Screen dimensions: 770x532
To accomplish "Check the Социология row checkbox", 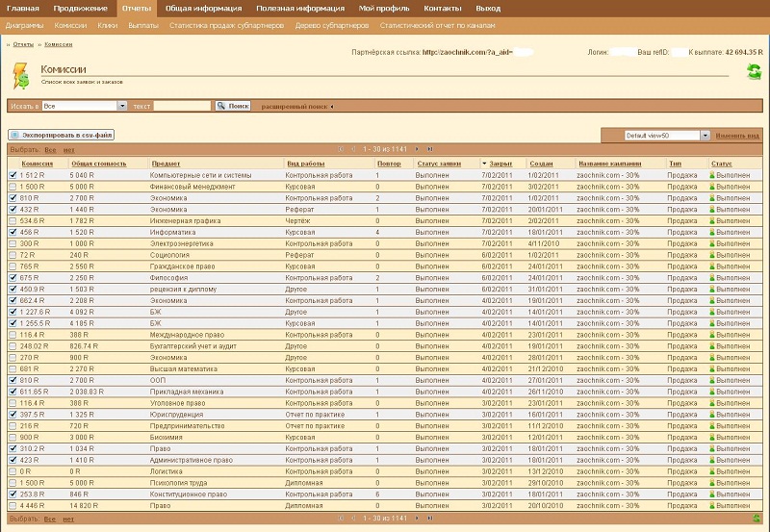I will [13, 255].
